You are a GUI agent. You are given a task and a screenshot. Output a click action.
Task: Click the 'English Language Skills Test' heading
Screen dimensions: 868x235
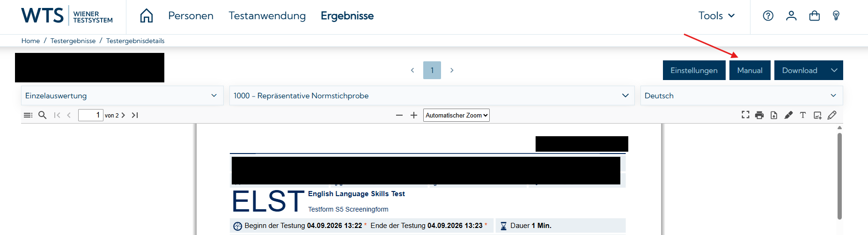tap(356, 194)
